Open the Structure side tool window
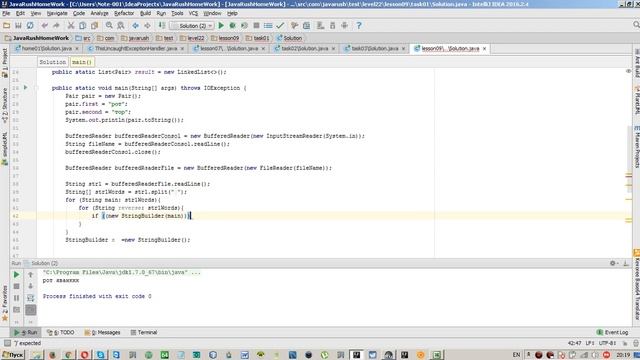 4,106
